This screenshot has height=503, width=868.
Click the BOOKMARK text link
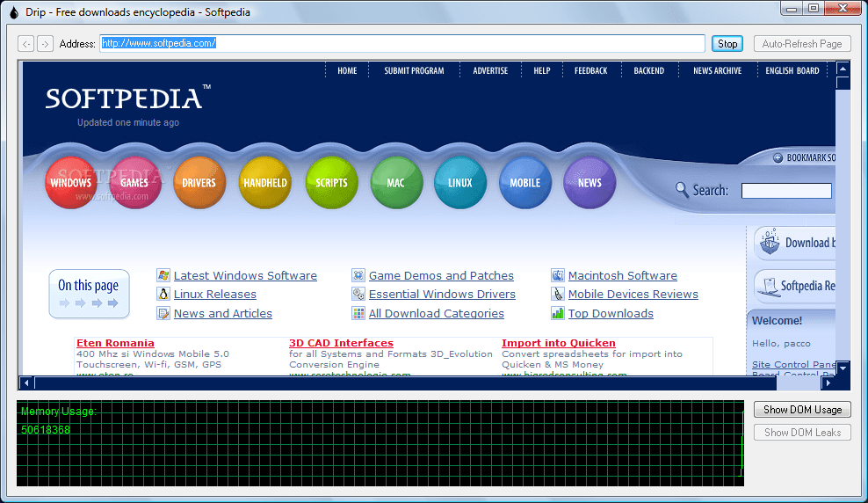tap(811, 158)
